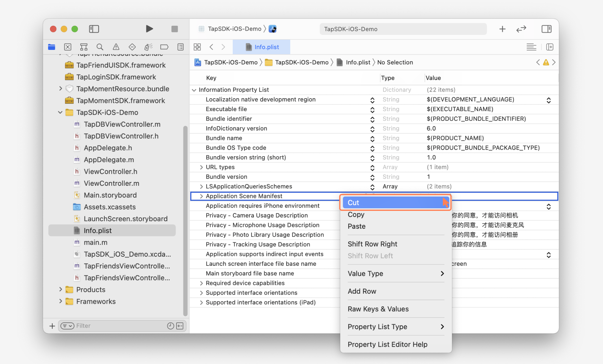This screenshot has width=603, height=364.
Task: Click the related items grid icon
Action: point(197,47)
